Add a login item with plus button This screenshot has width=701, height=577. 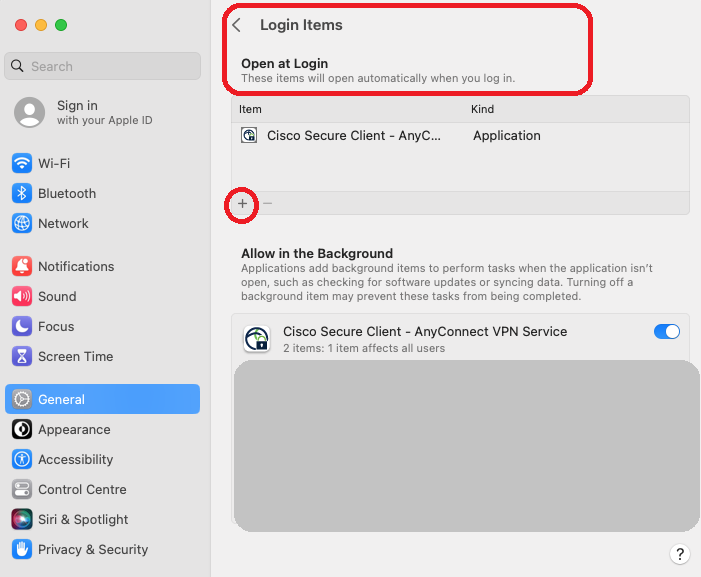tap(242, 204)
